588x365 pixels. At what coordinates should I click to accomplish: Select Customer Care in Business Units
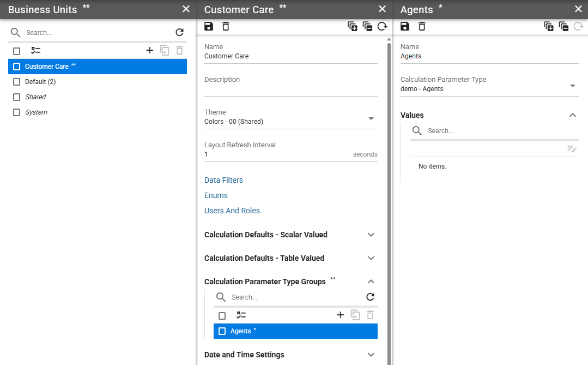point(98,67)
